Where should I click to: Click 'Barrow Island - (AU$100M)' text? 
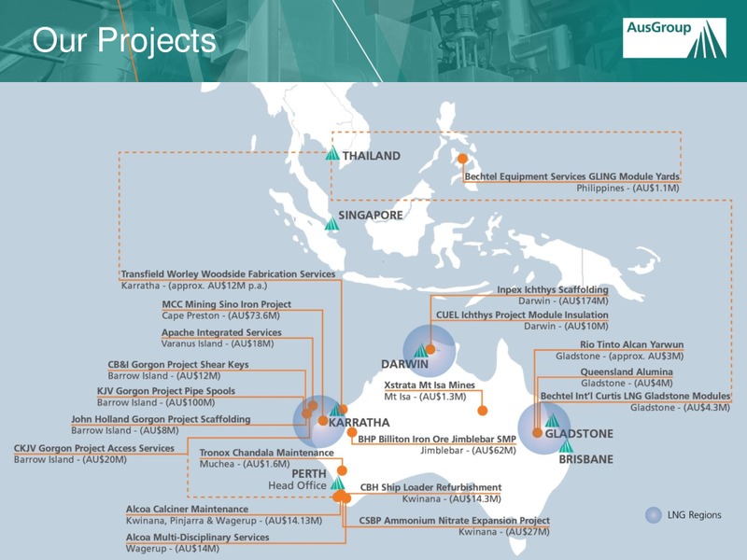156,403
